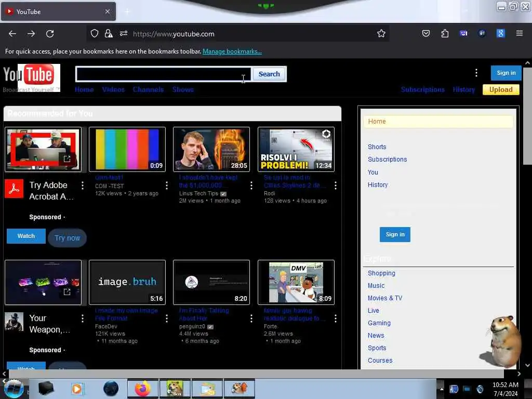
Task: Open options menu for FaceDev video
Action: point(167,318)
